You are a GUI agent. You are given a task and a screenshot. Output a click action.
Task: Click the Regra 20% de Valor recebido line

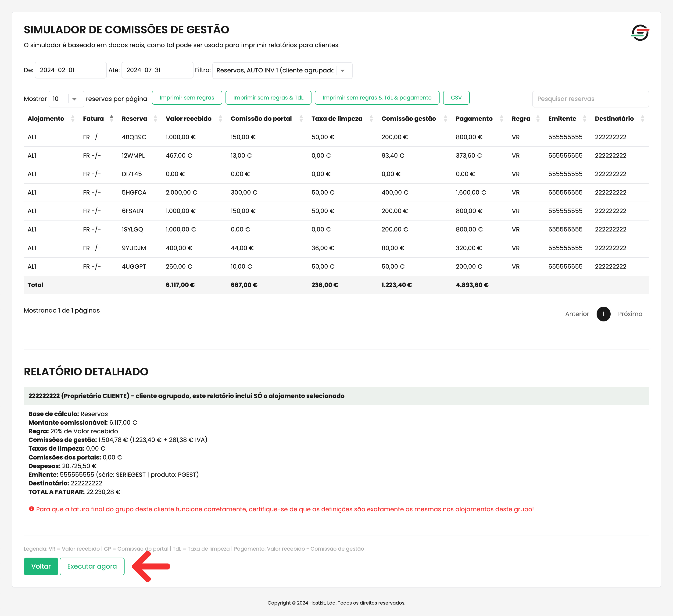coord(73,431)
